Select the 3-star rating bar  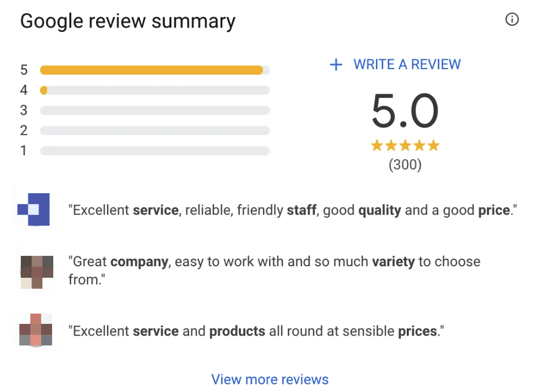[155, 110]
